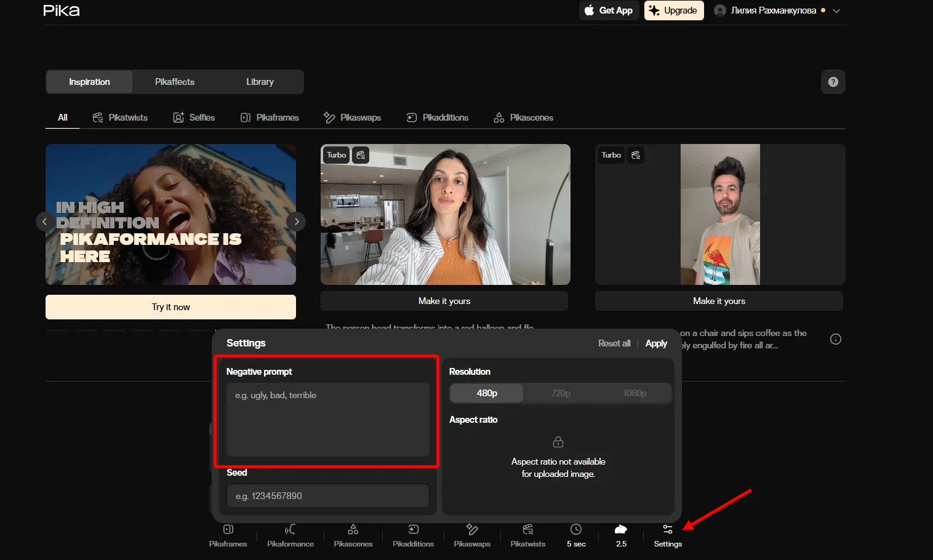Viewport: 933px width, 560px height.
Task: Filter by Pikaframes category tab
Action: pyautogui.click(x=270, y=118)
